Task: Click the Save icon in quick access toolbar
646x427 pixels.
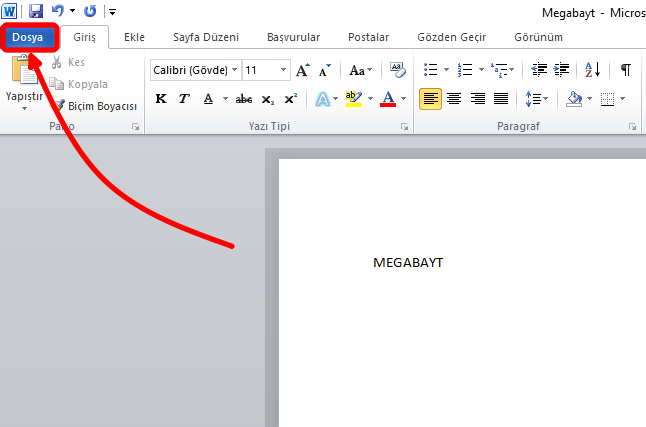Action: point(36,11)
